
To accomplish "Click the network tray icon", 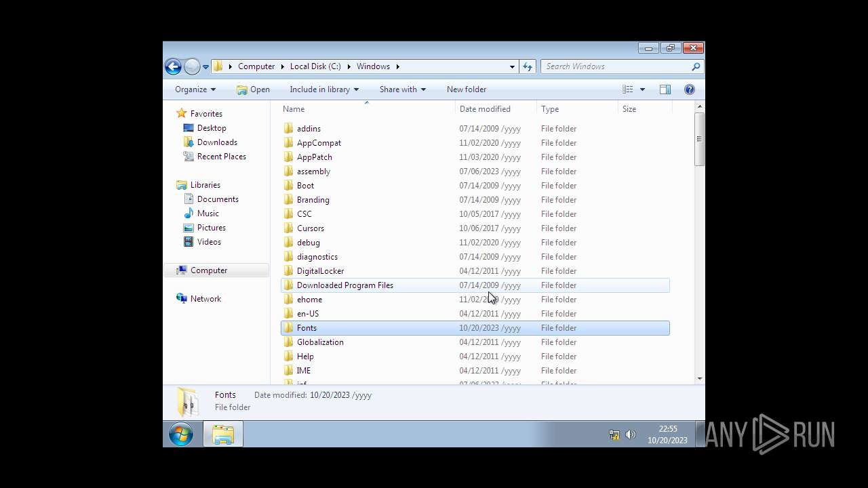I will click(614, 434).
